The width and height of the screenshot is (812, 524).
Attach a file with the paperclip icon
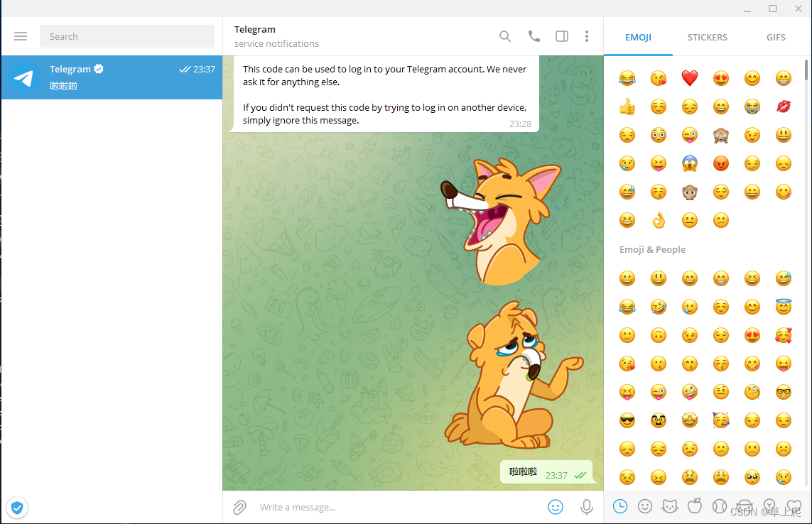239,508
